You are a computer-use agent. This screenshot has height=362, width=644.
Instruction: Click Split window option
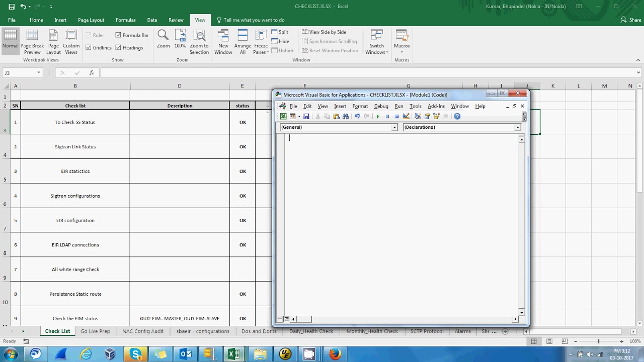[x=280, y=32]
